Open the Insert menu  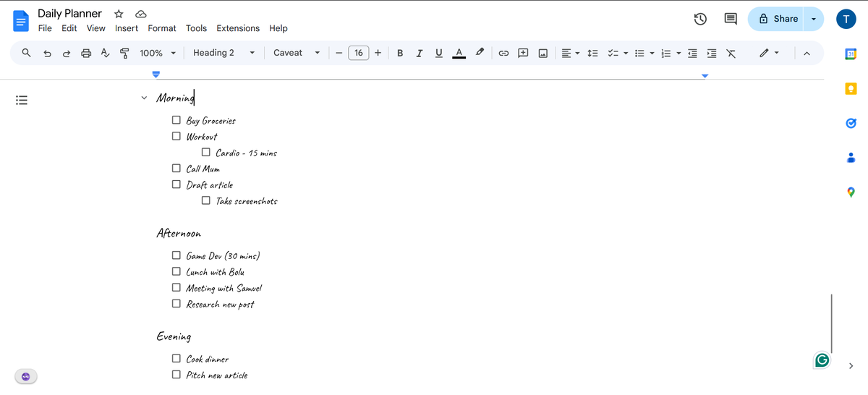[127, 28]
